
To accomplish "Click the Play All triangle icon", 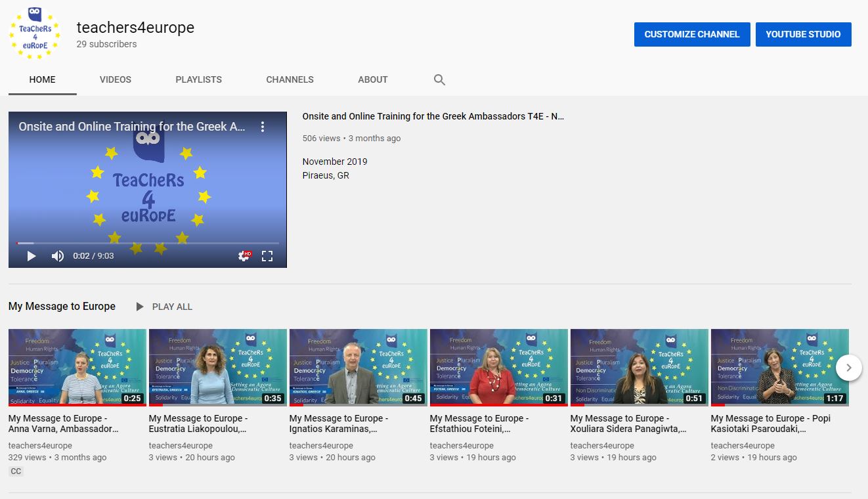I will (x=140, y=307).
